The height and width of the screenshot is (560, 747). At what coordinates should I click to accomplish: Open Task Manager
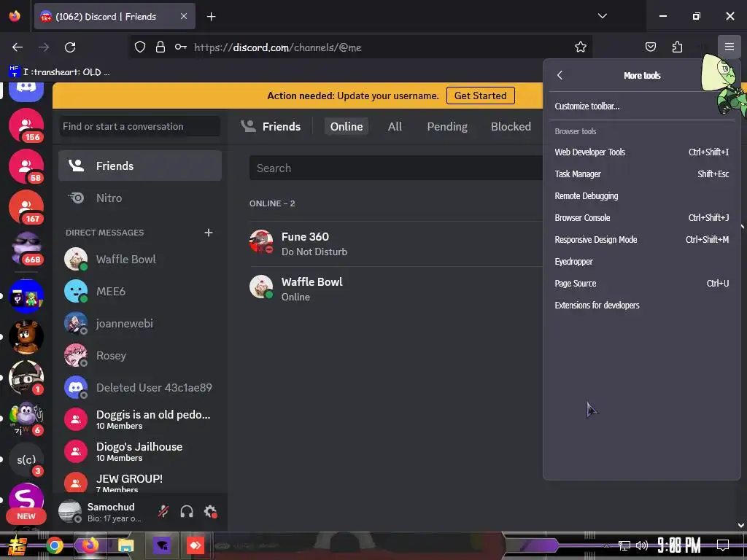[x=641, y=174]
